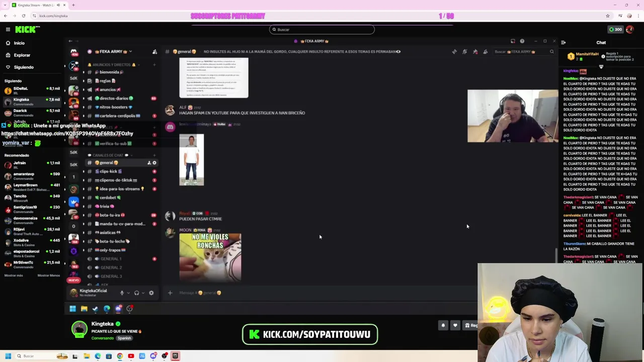
Task: Expand the chat leaderboard arrow
Action: coord(601,66)
